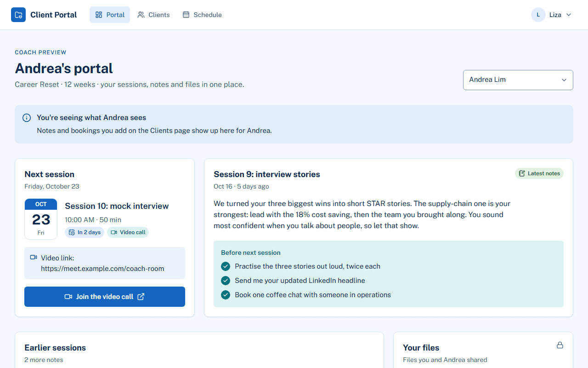Click the L avatar circle for Liza

[538, 15]
